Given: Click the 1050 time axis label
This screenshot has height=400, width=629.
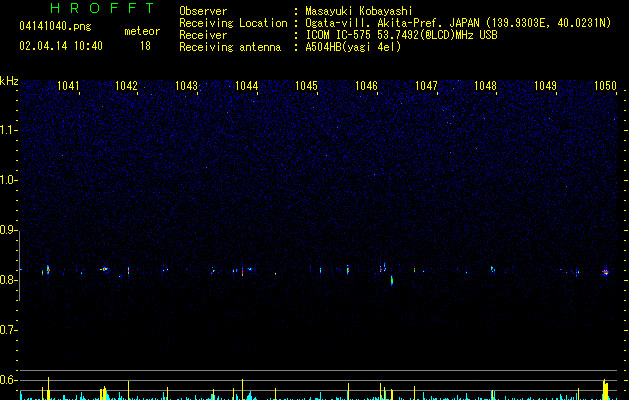Looking at the screenshot, I should (x=605, y=85).
